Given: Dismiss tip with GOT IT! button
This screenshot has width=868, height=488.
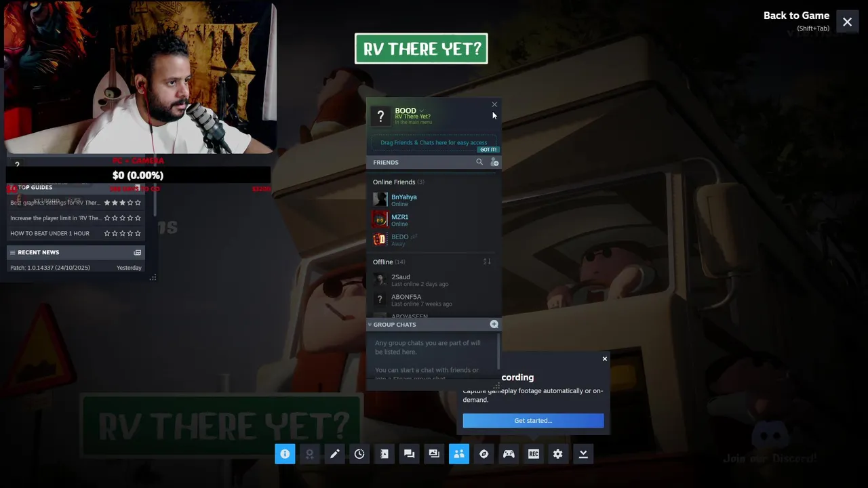Looking at the screenshot, I should coord(488,150).
